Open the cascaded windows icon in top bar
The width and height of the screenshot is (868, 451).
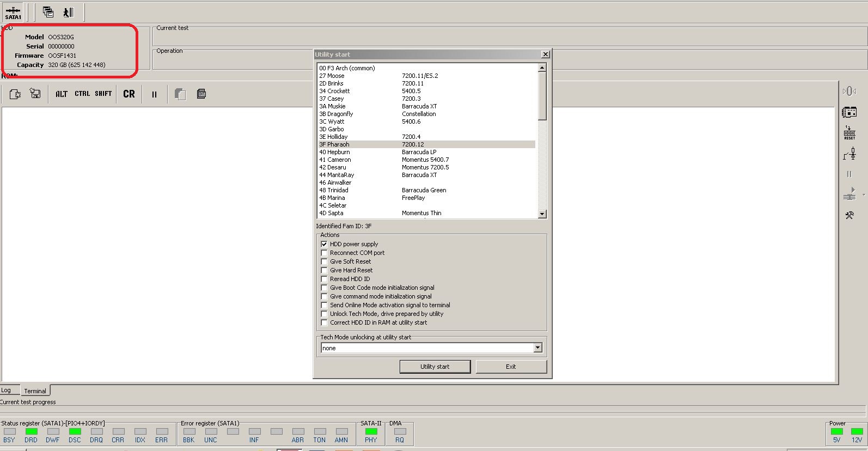[x=48, y=12]
